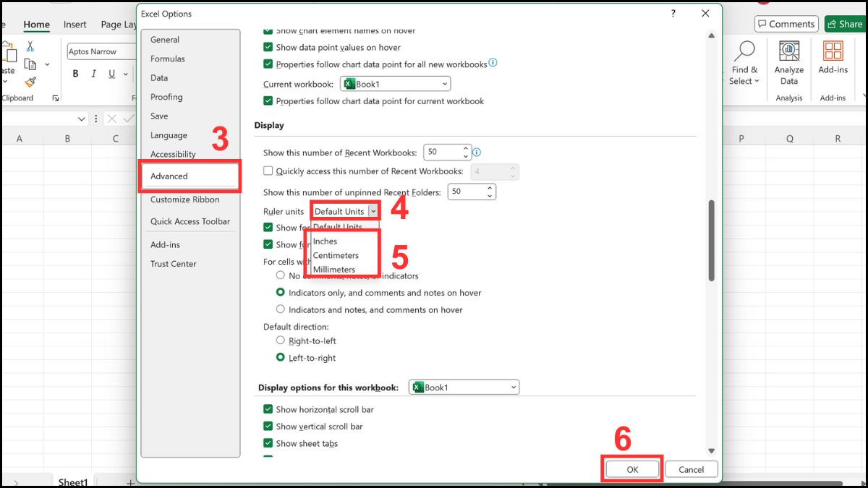Open the Current workbook dropdown
The image size is (868, 488).
444,83
